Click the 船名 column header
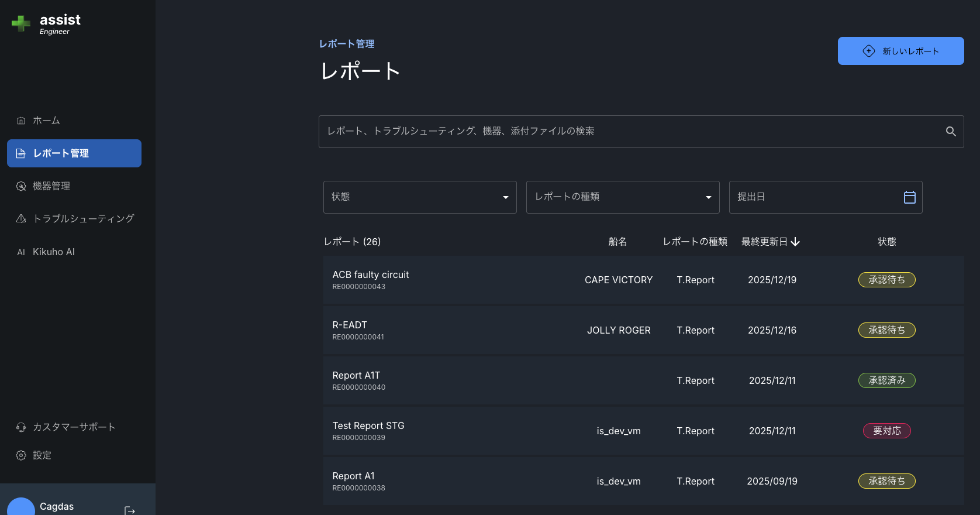980x515 pixels. [617, 242]
